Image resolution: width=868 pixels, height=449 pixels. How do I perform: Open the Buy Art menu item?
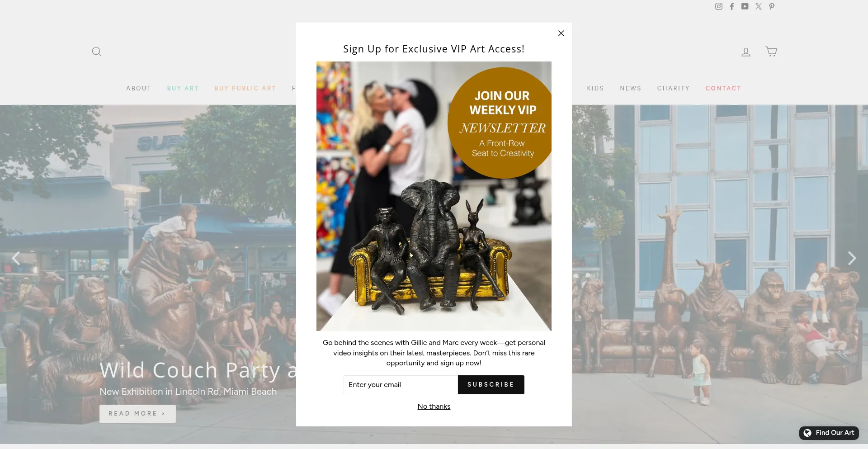183,88
